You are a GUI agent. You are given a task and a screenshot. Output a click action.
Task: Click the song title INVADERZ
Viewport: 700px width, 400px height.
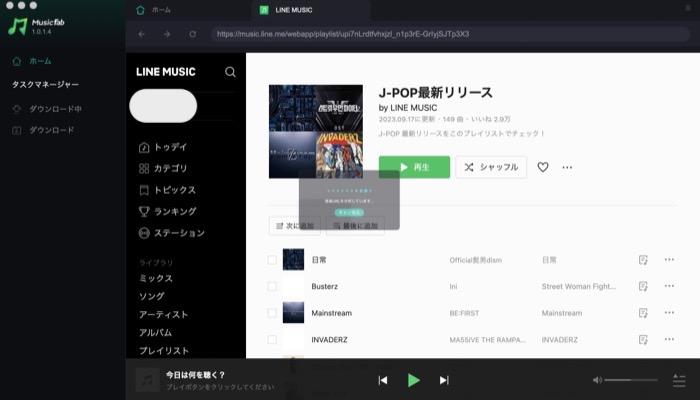pyautogui.click(x=329, y=340)
